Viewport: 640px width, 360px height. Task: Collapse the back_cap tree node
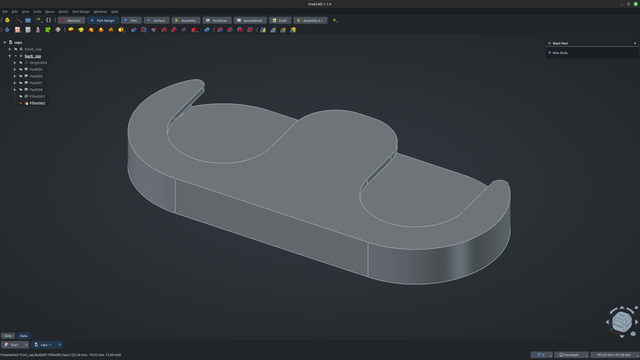pyautogui.click(x=10, y=56)
